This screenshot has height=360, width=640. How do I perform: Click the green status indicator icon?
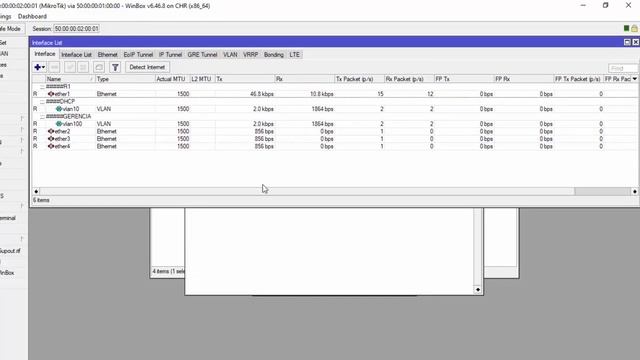(627, 28)
